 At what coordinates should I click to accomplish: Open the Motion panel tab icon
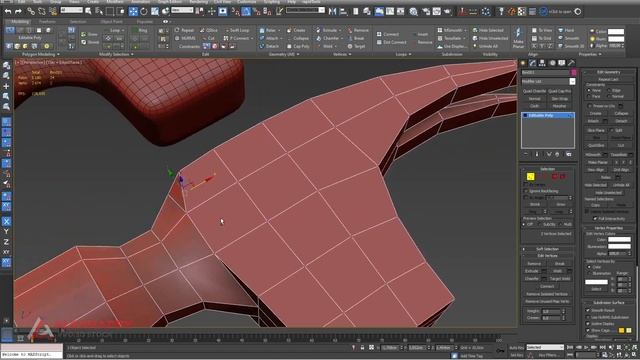coord(552,63)
